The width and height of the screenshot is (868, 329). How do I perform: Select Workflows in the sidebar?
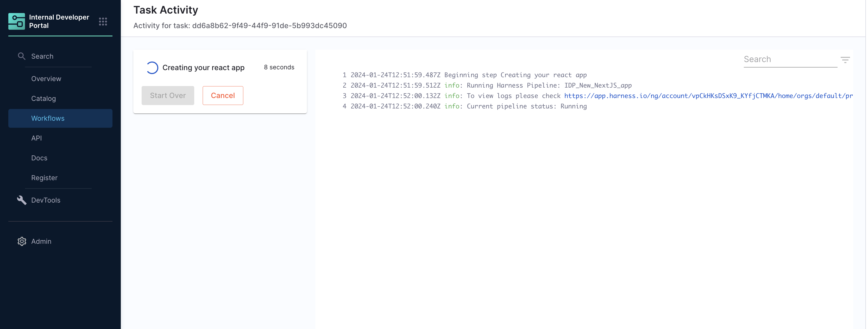(x=48, y=118)
